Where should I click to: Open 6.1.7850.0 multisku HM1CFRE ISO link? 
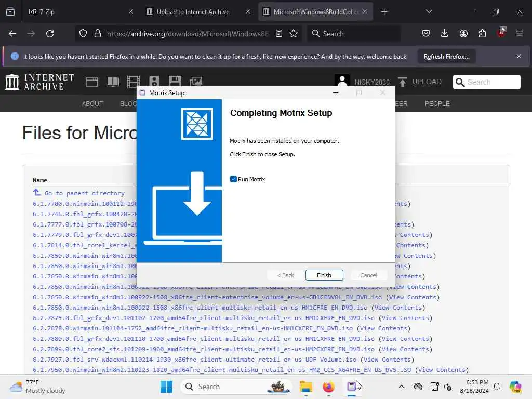(x=200, y=308)
